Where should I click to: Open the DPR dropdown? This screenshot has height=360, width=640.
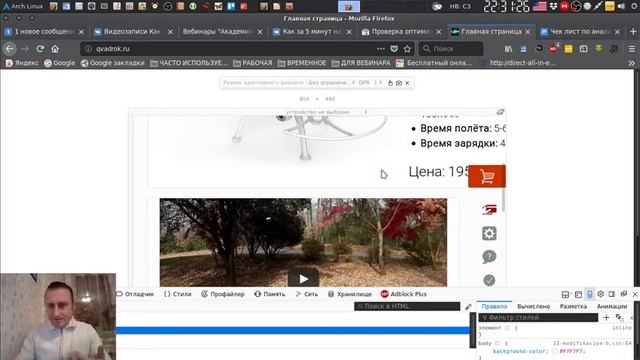pos(370,82)
